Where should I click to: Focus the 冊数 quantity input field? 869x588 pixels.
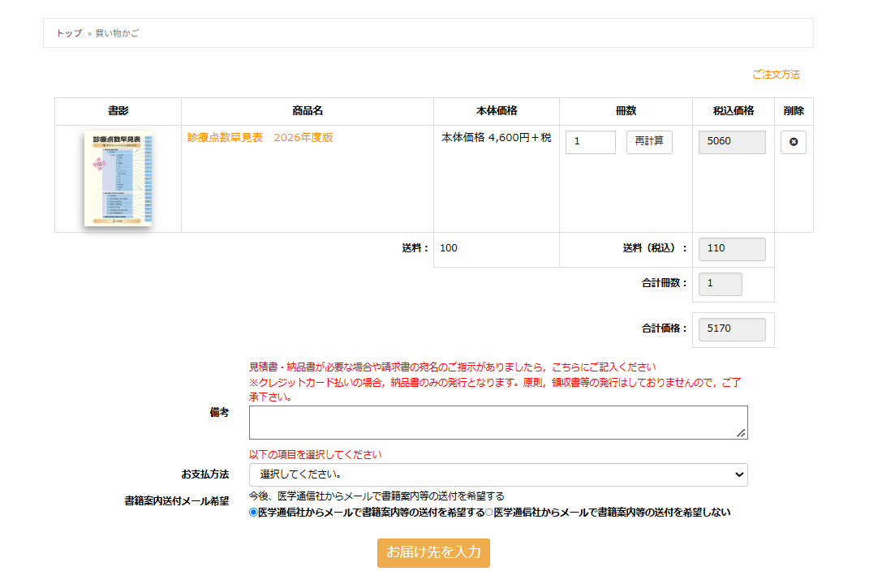[590, 142]
